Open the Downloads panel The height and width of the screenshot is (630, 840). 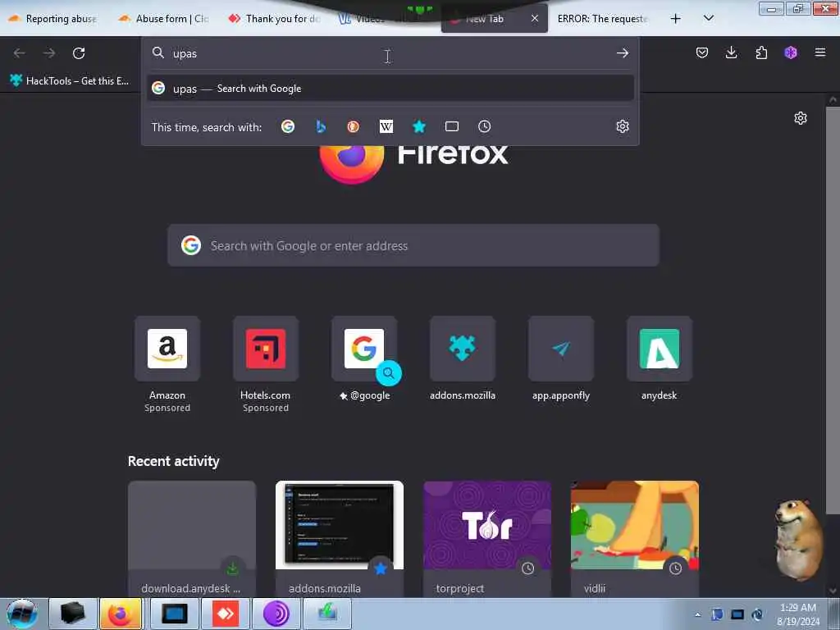coord(731,52)
